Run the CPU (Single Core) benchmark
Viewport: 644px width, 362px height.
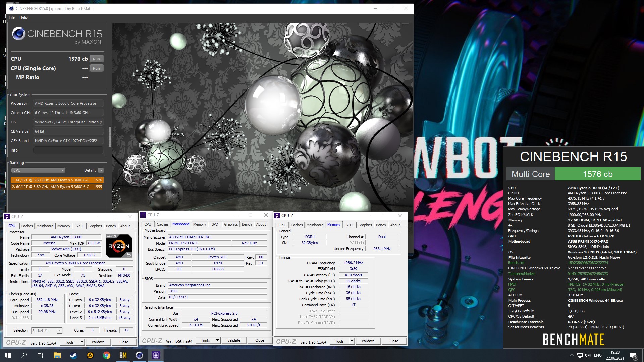coord(97,68)
